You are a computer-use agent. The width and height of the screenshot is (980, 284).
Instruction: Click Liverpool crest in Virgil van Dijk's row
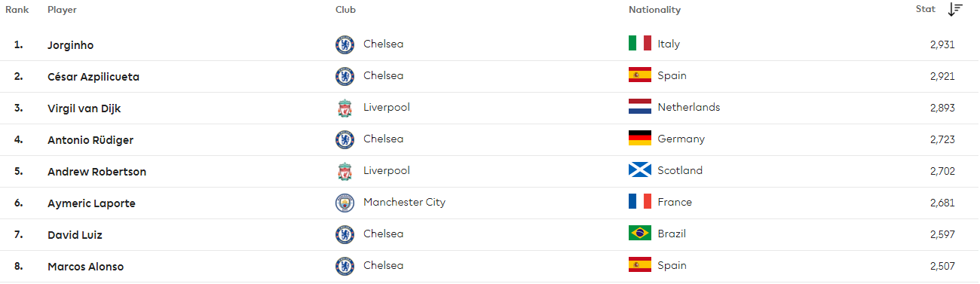[x=345, y=108]
